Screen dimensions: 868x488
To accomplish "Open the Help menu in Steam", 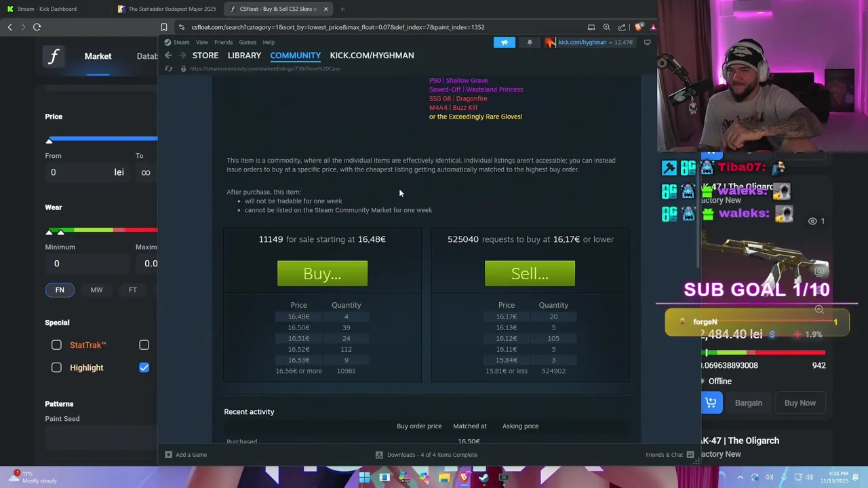I will pos(269,42).
